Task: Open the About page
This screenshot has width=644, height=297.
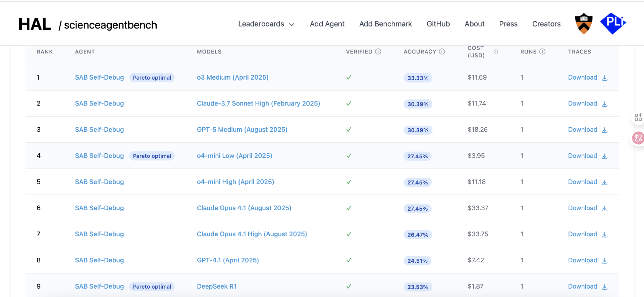Action: click(474, 24)
